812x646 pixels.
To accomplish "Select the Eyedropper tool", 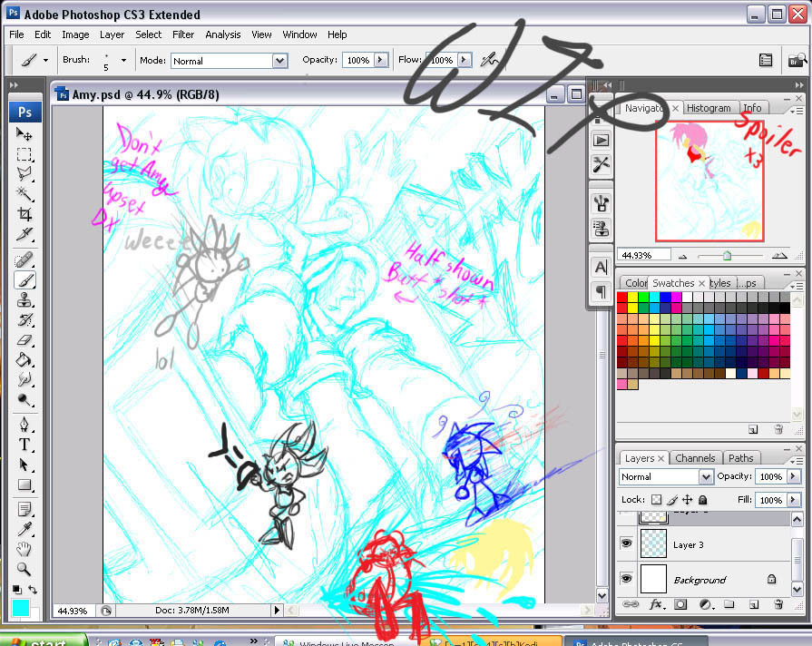I will pyautogui.click(x=24, y=529).
